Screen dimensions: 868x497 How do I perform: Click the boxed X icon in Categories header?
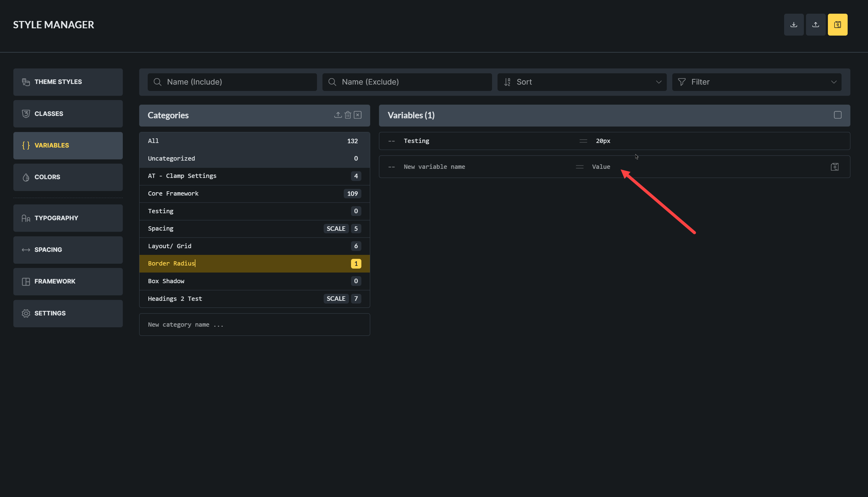(x=357, y=115)
